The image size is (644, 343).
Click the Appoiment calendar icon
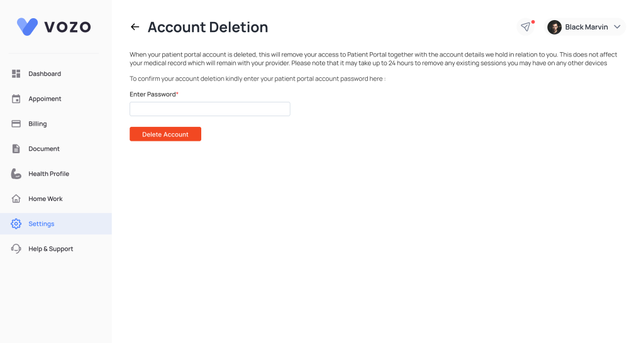point(16,99)
